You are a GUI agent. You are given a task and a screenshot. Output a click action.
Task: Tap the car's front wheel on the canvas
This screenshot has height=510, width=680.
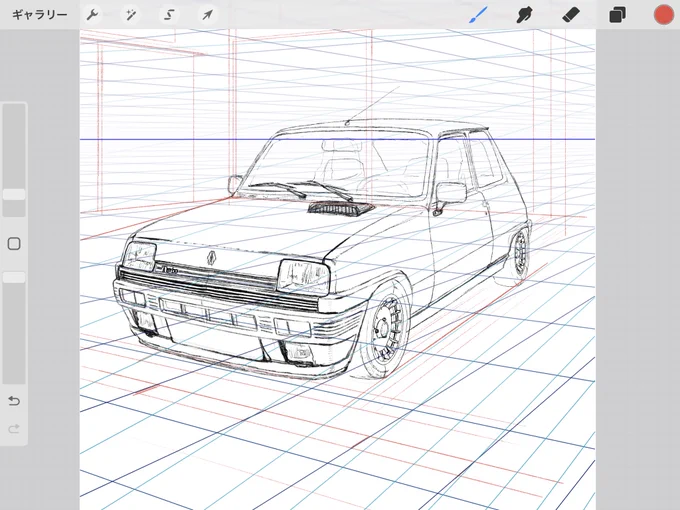coord(385,330)
